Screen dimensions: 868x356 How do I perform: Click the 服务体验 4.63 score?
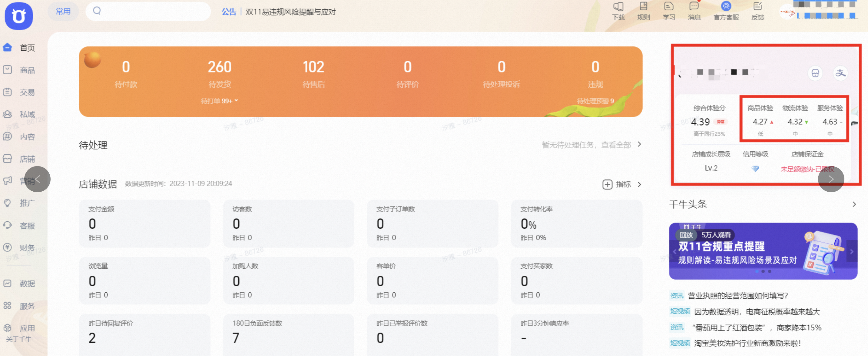(x=830, y=122)
